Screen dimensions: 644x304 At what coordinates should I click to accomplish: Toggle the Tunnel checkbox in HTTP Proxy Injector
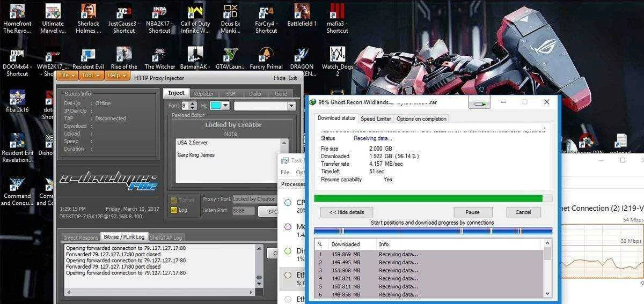coord(173,200)
